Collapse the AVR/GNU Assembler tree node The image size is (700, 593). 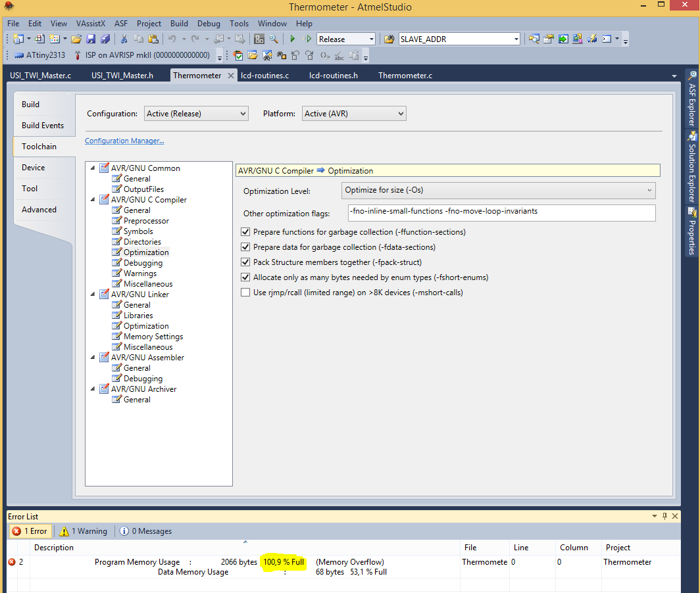[93, 358]
